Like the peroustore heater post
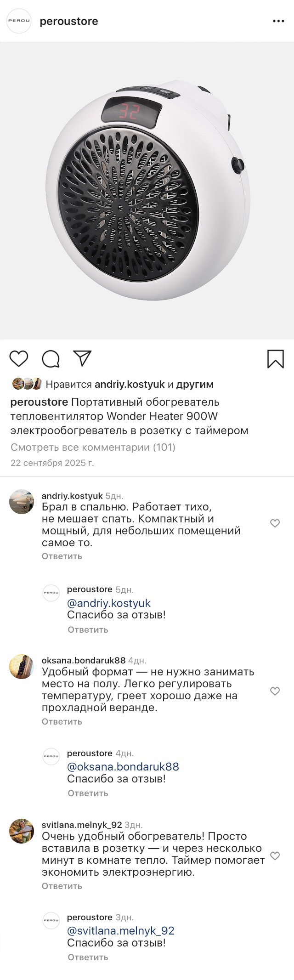The width and height of the screenshot is (294, 980). click(x=19, y=358)
